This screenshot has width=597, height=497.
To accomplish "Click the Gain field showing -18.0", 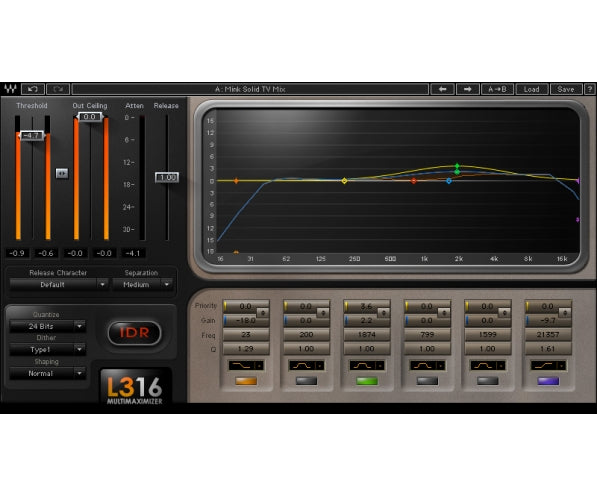I will tap(246, 321).
